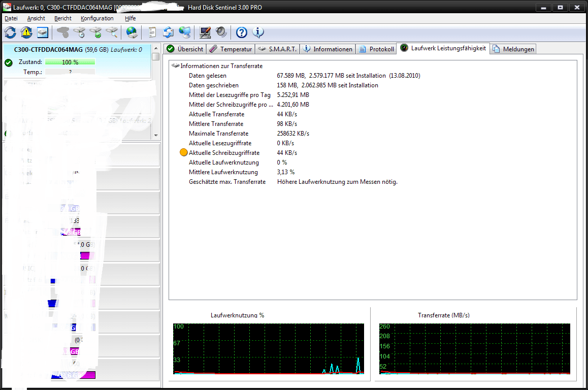Image resolution: width=588 pixels, height=390 pixels.
Task: Click the Daten gelesen row label
Action: (207, 75)
